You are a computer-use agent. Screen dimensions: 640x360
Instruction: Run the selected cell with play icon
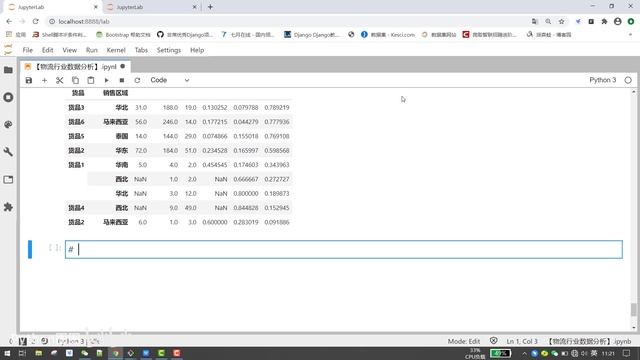pos(106,80)
